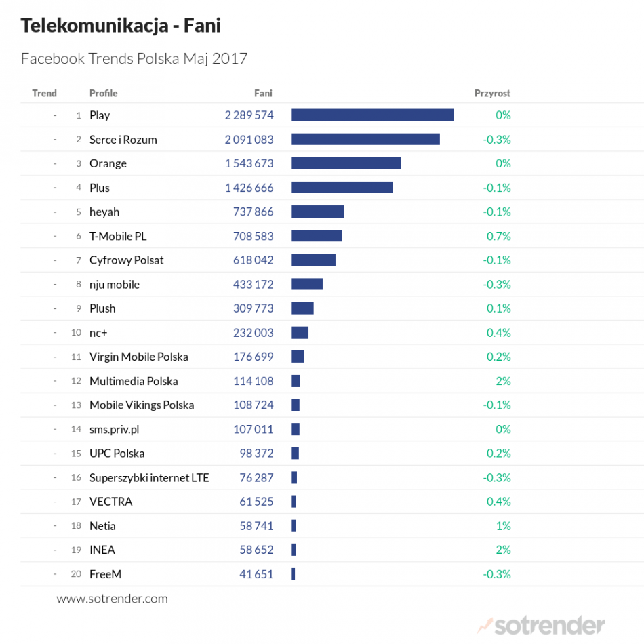The image size is (644, 644).
Task: Click the heyah fan count bar
Action: 317,212
